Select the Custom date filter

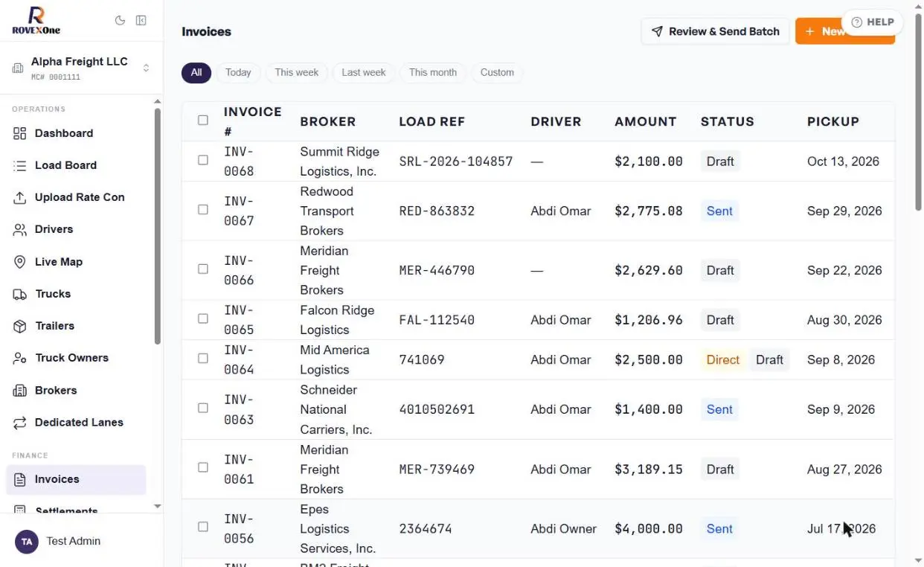tap(497, 72)
